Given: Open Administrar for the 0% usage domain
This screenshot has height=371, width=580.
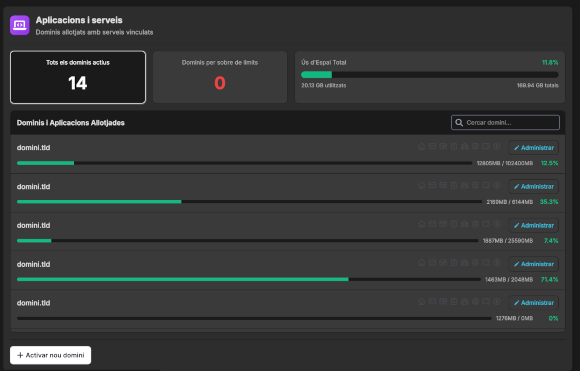Looking at the screenshot, I should 533,303.
